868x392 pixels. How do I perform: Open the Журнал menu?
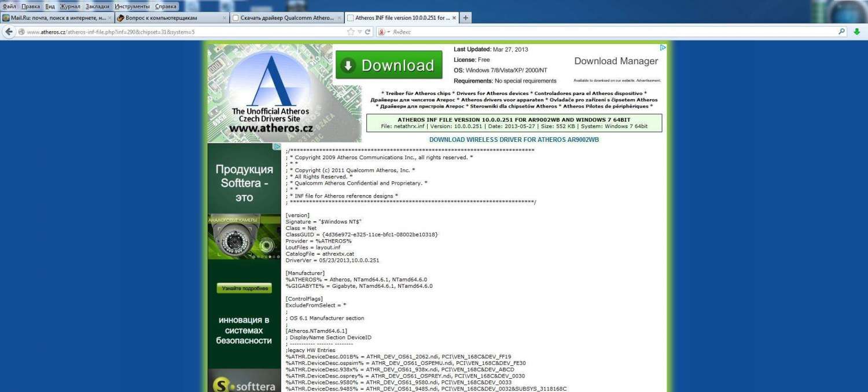pos(70,6)
